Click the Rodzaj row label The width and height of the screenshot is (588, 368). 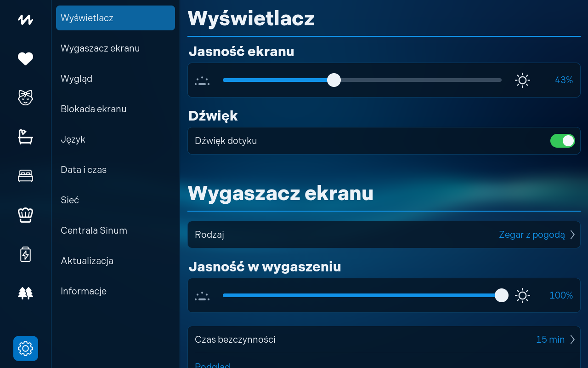click(209, 235)
